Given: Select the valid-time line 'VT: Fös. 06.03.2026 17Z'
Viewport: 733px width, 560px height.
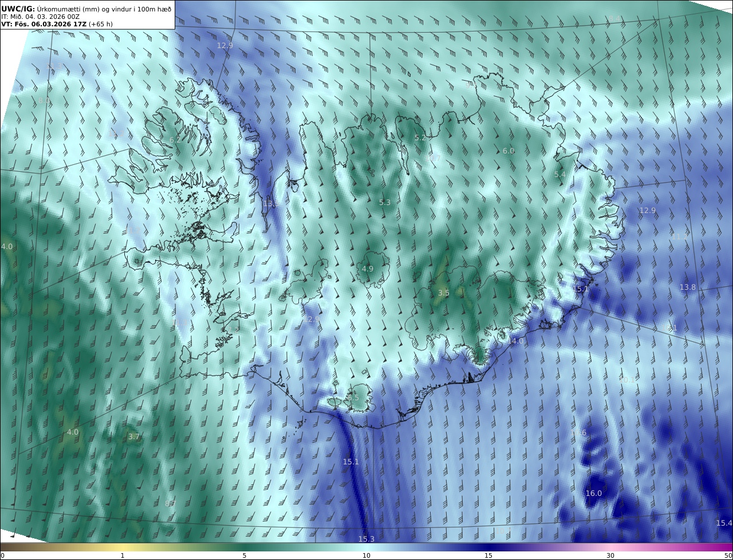Looking at the screenshot, I should 44,25.
